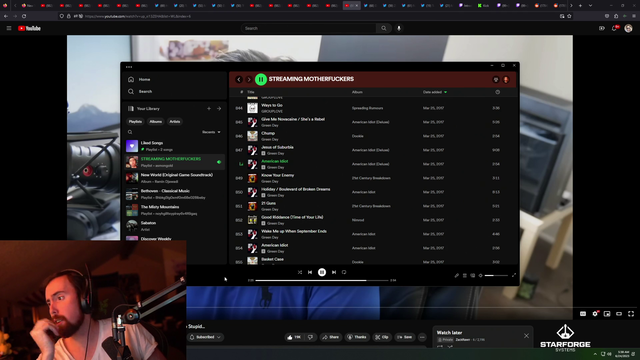Adjust the Spotify volume slider
The width and height of the screenshot is (640, 360).
tap(496, 276)
